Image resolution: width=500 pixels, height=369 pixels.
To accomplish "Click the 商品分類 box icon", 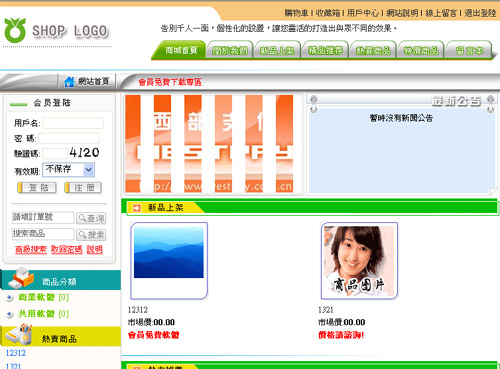I will tap(21, 278).
